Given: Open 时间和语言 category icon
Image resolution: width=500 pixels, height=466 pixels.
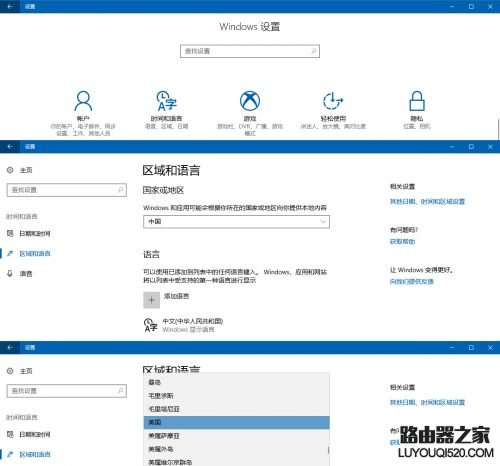Looking at the screenshot, I should [166, 101].
